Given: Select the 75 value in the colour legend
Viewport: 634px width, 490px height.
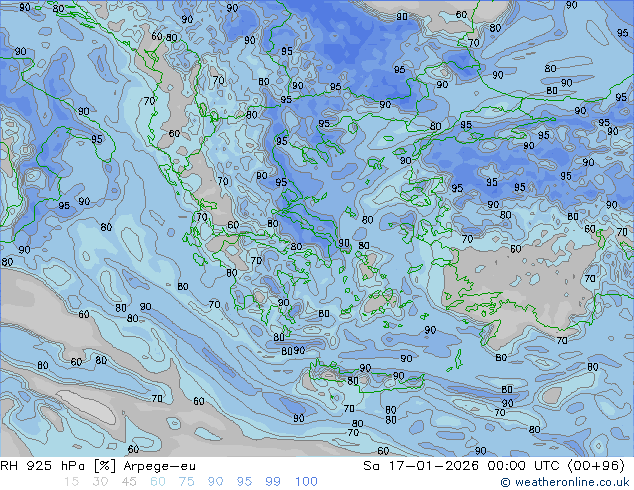Looking at the screenshot, I should click(186, 482).
